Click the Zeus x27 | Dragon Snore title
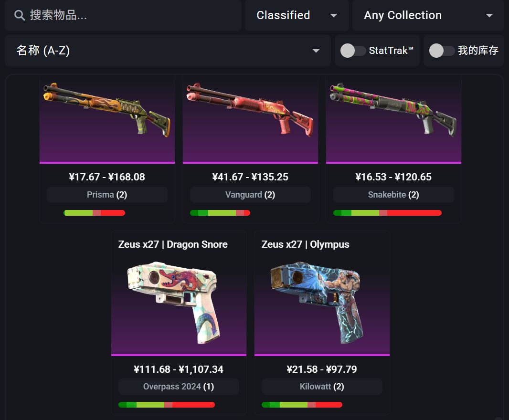 click(x=173, y=244)
